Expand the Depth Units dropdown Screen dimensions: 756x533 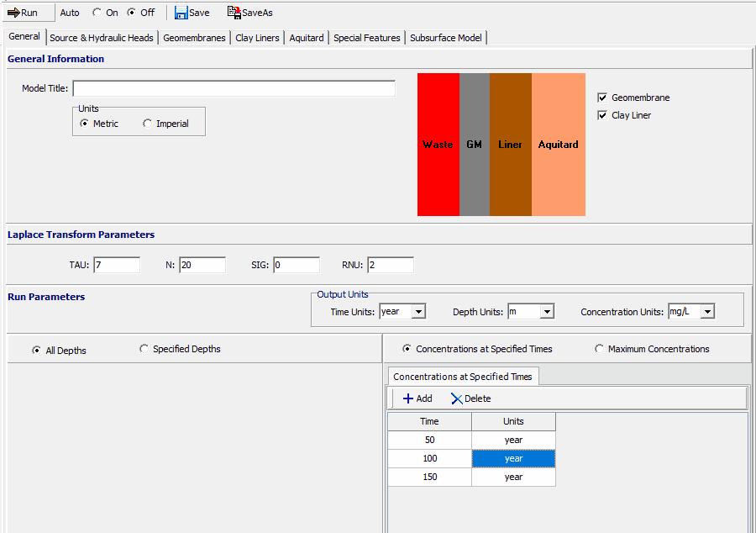point(547,312)
